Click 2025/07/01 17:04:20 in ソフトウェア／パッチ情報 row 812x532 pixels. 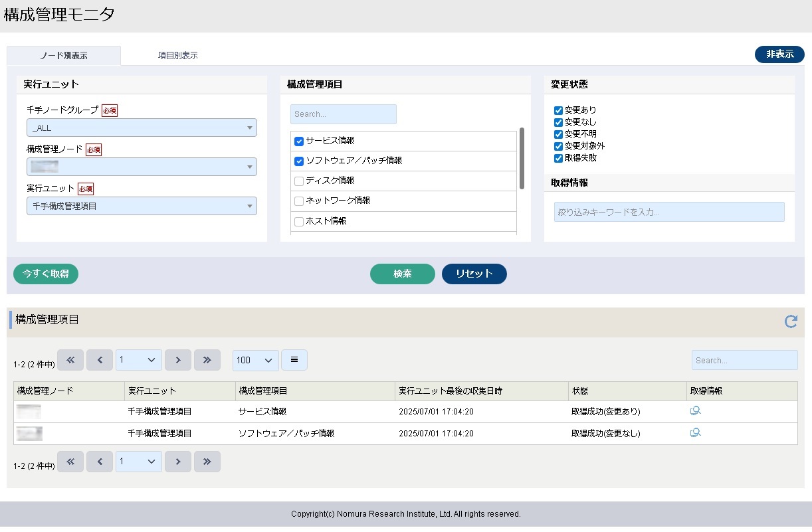coord(436,434)
